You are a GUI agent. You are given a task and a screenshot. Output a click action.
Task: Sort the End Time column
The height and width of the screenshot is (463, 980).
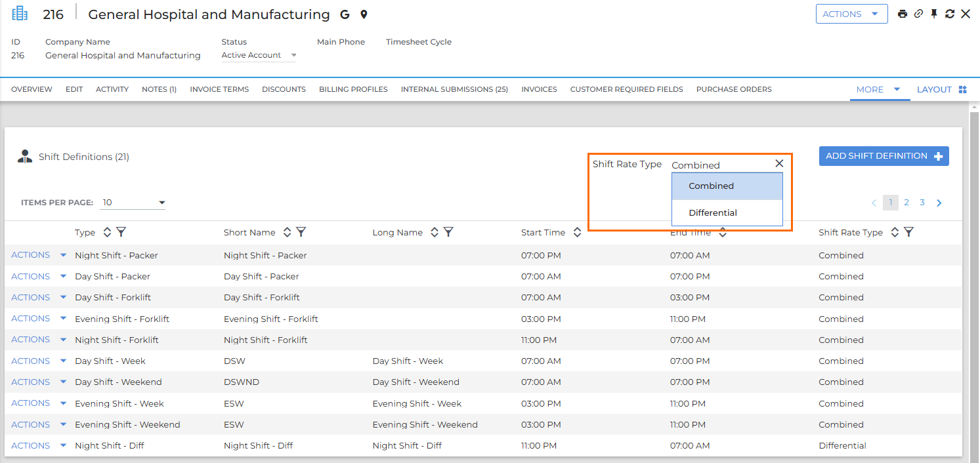[723, 232]
